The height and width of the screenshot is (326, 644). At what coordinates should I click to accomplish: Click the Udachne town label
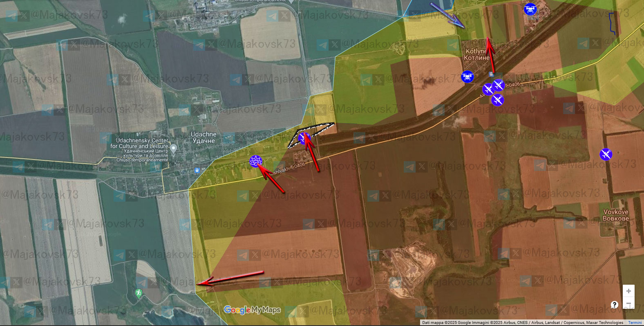pos(203,137)
